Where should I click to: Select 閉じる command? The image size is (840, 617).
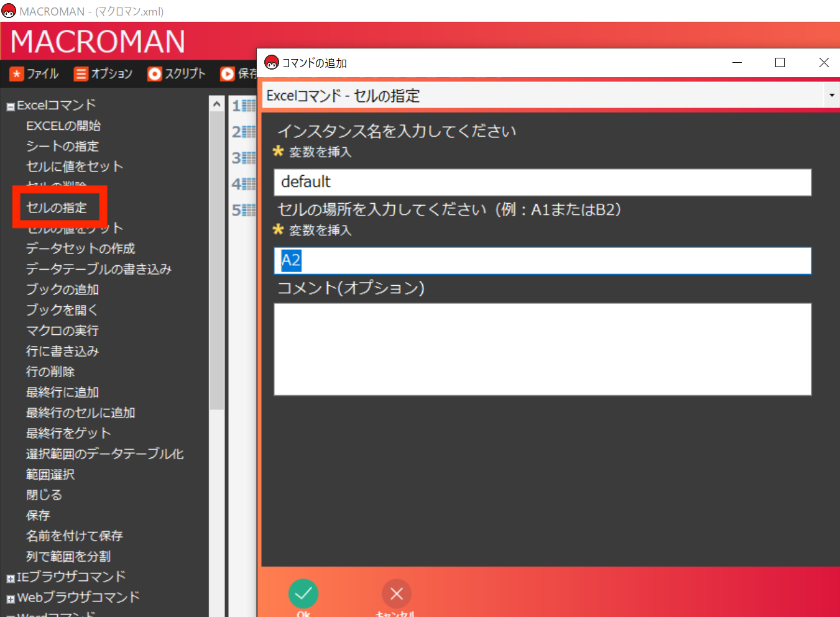tap(44, 495)
